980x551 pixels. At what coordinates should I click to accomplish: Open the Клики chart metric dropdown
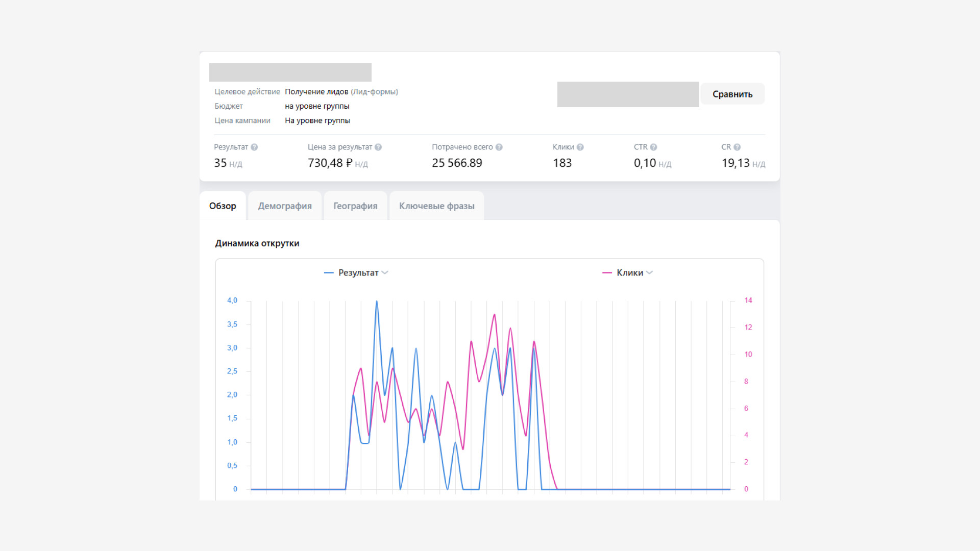click(x=649, y=273)
